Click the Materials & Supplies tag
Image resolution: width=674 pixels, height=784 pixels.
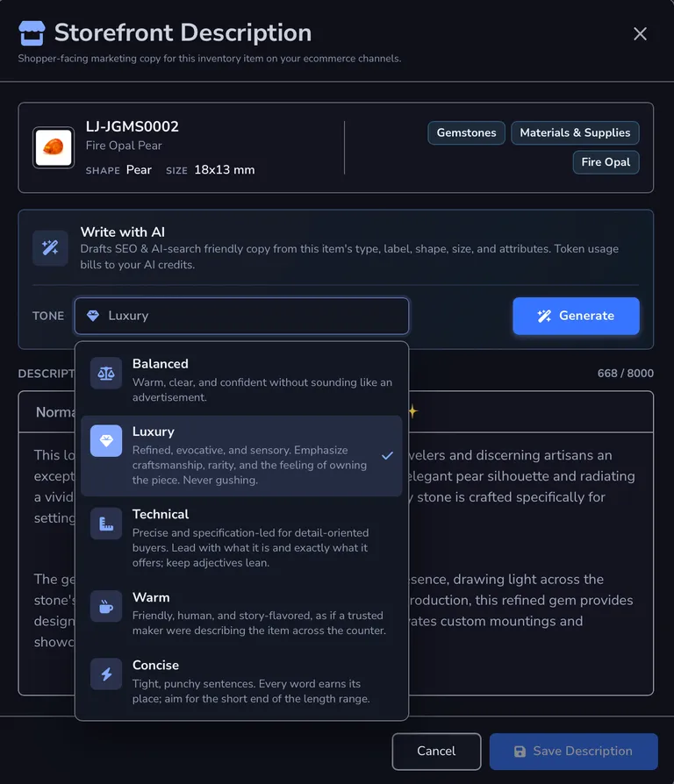(x=575, y=132)
